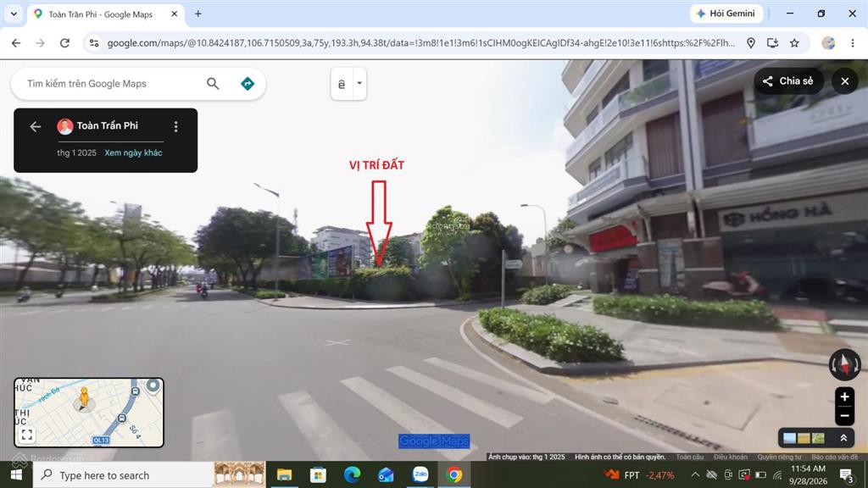Viewport: 868px width, 488px height.
Task: Click the Wi-Fi network icon in the tray
Action: pos(777,474)
